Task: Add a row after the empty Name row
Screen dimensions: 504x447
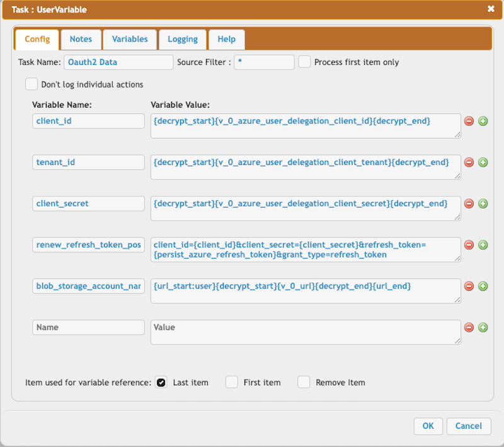Action: coord(483,327)
